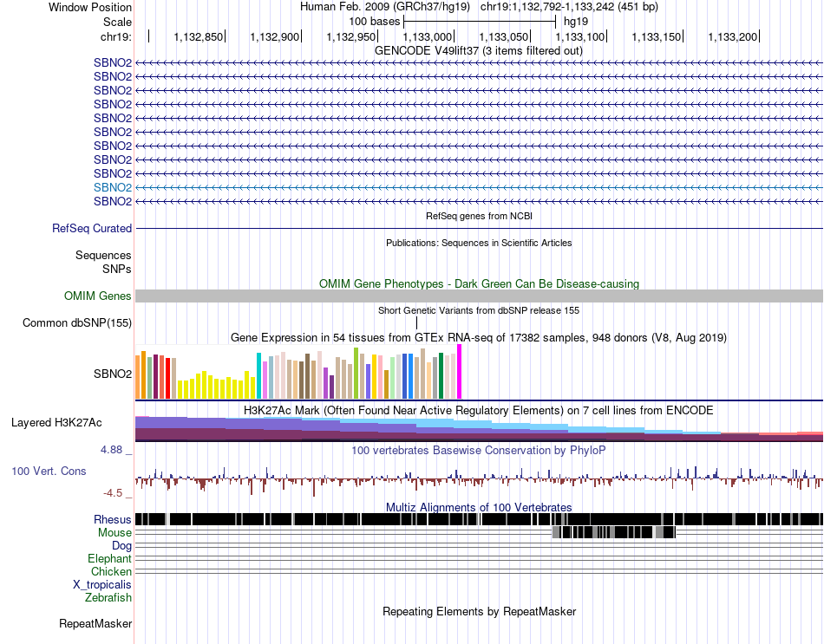Click the Zebrafish species label
The image size is (824, 644).
(108, 598)
